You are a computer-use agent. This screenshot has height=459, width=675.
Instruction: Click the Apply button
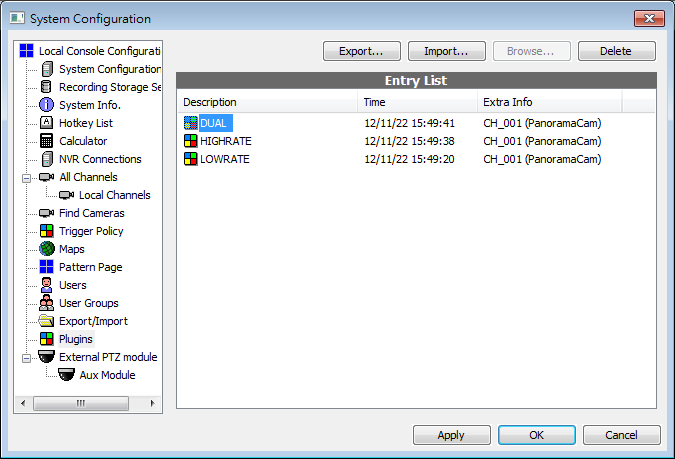(452, 435)
